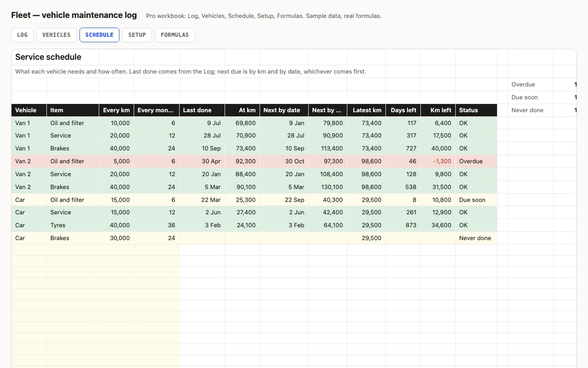Click the '873' days left cell

pos(403,225)
